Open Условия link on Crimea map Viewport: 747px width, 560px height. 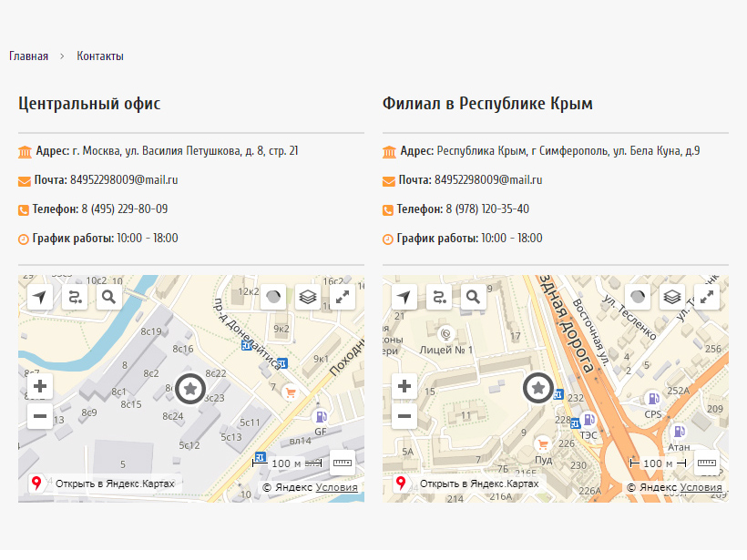click(701, 488)
